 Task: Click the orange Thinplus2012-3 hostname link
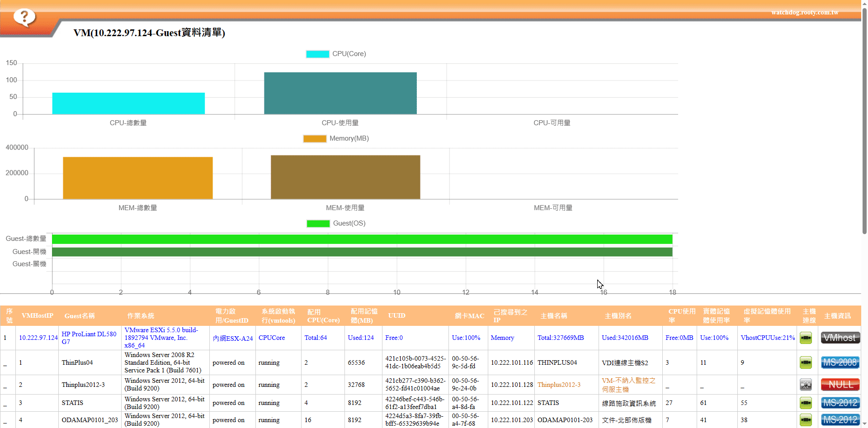(559, 385)
